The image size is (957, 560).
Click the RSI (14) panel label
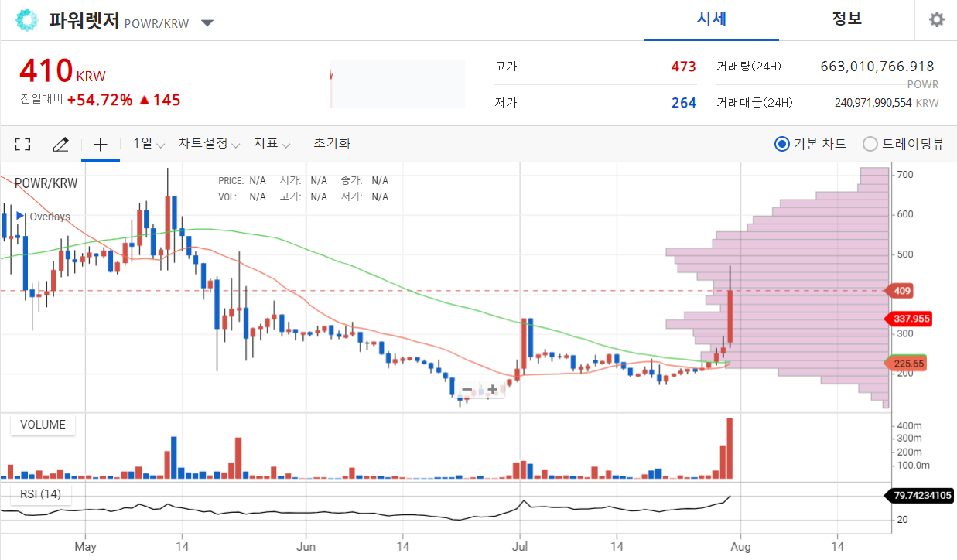[40, 494]
